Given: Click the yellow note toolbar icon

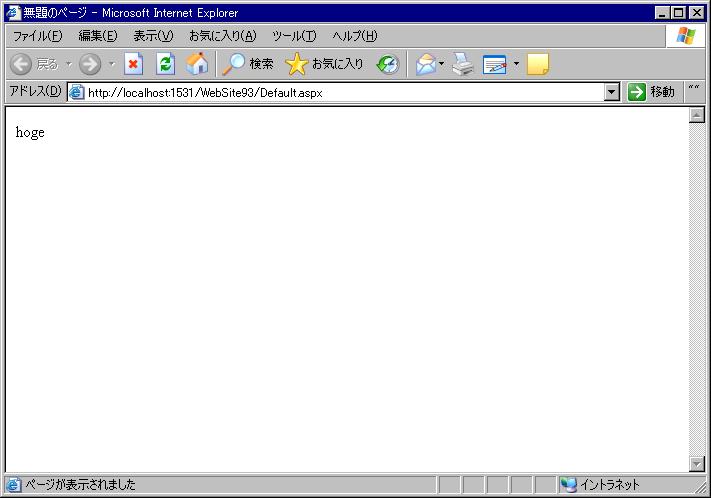Looking at the screenshot, I should [x=538, y=64].
